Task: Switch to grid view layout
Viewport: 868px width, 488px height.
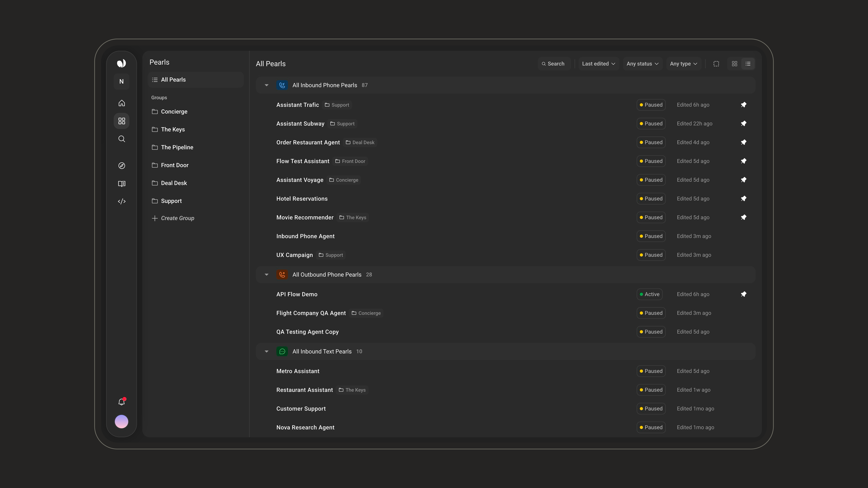Action: coord(735,64)
